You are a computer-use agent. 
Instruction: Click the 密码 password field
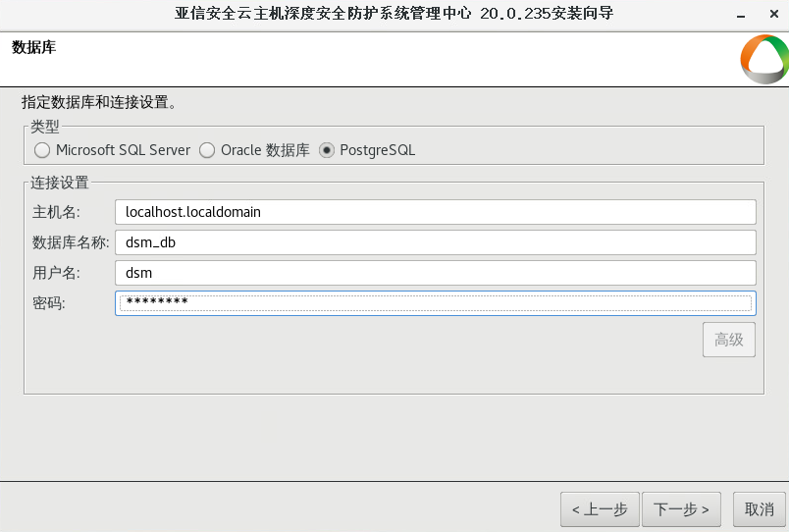click(436, 303)
